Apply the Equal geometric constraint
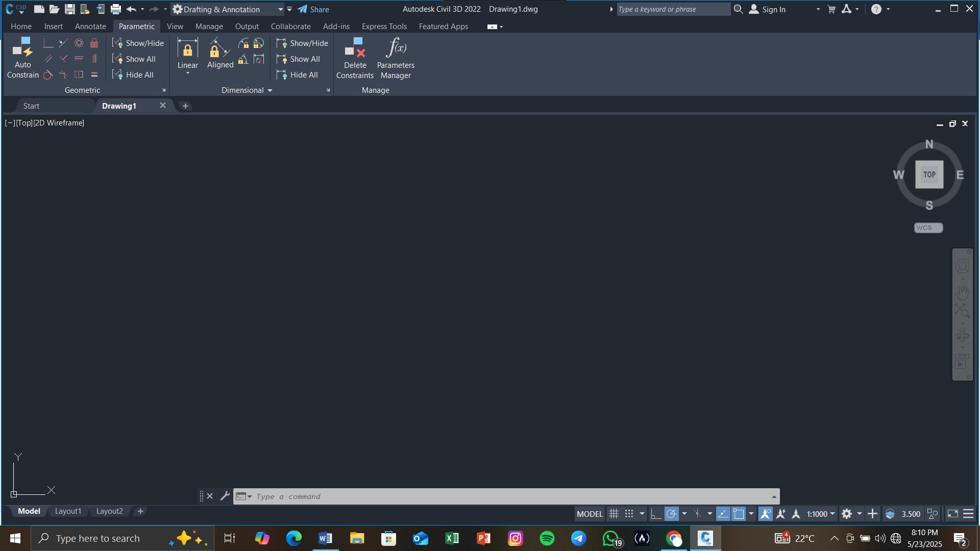 (94, 75)
